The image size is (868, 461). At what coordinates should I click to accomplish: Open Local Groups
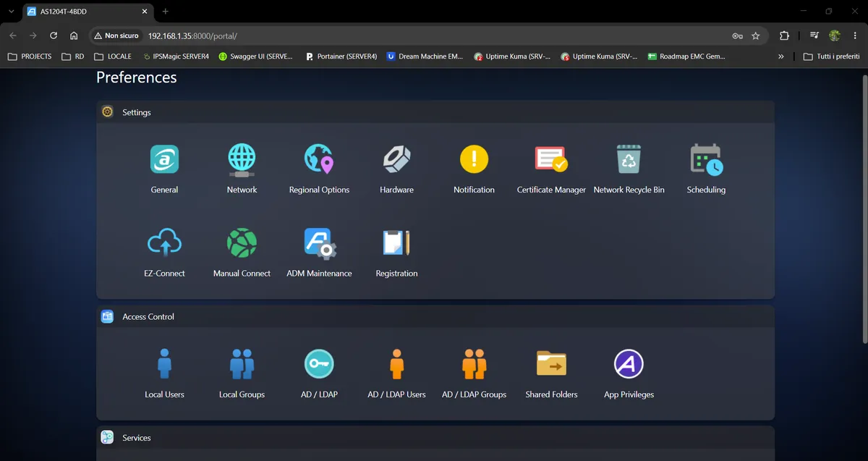[242, 364]
